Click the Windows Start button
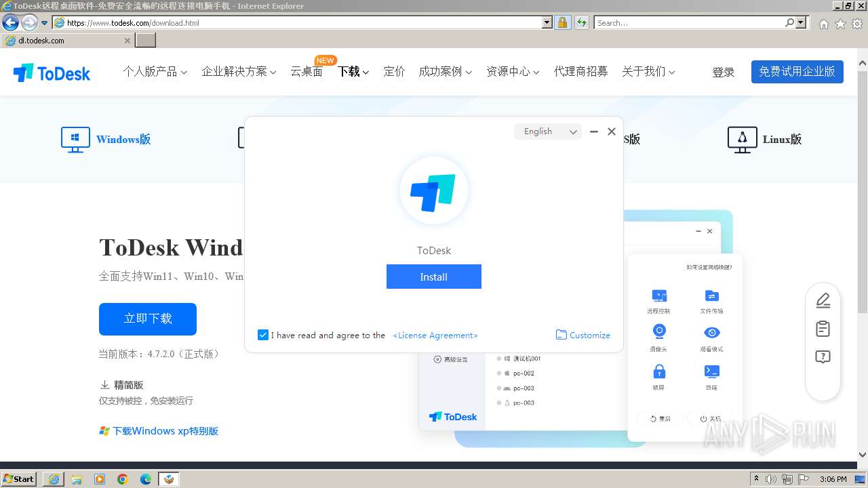Screen dimensions: 868x488 point(19,479)
